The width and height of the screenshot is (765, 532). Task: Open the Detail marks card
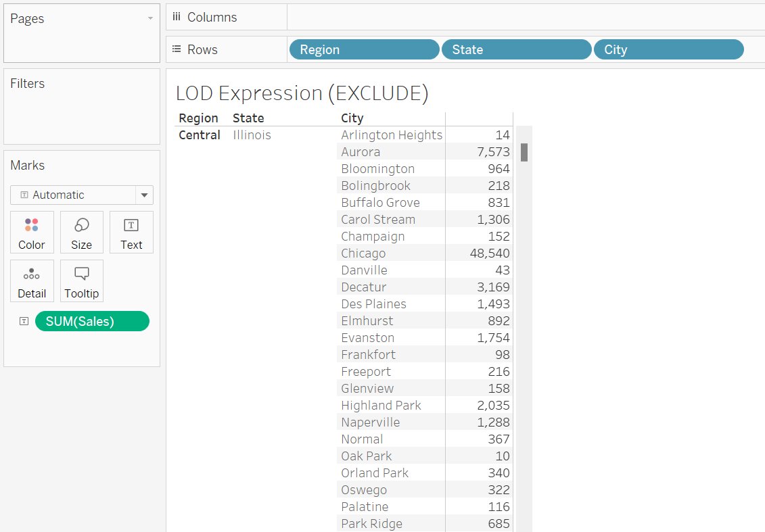32,281
